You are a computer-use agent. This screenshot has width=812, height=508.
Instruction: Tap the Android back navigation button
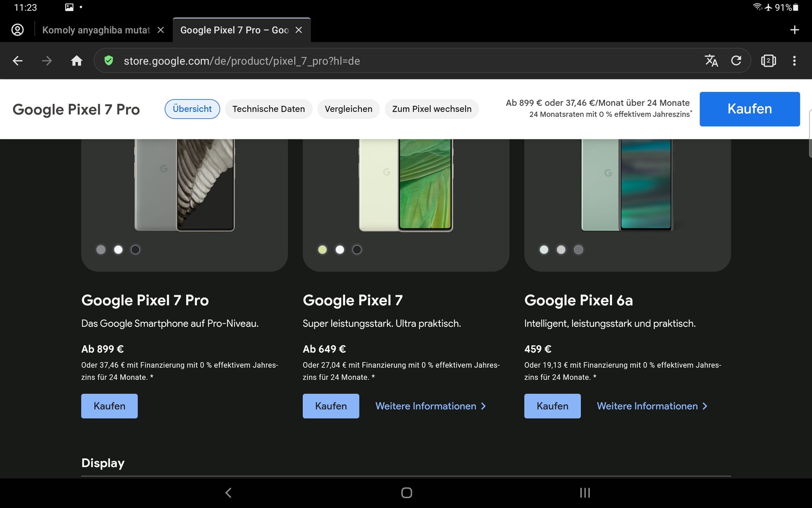[228, 493]
